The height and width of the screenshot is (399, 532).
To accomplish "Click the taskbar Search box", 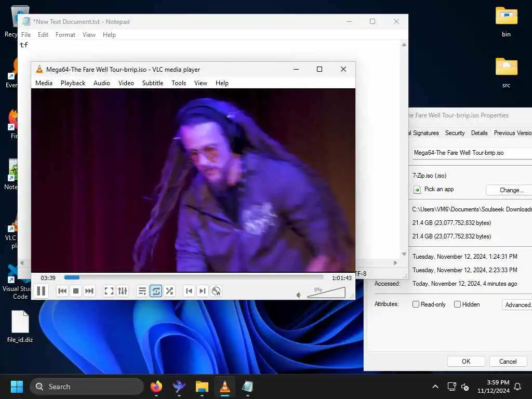I will pyautogui.click(x=87, y=387).
